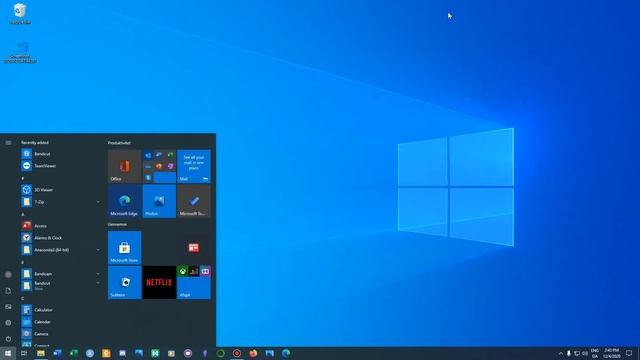
Task: Open the Microsoft Store tile
Action: point(124,248)
